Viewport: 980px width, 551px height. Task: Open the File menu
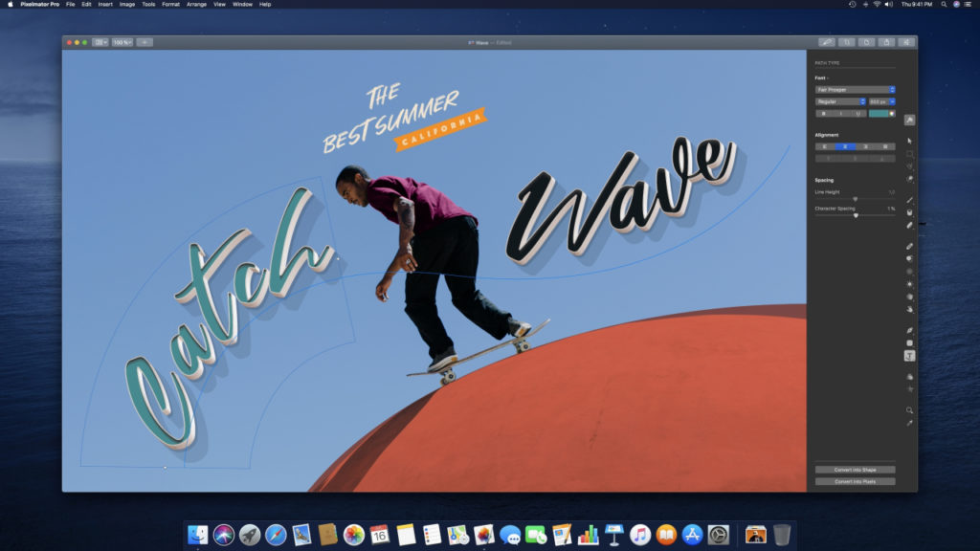click(71, 5)
